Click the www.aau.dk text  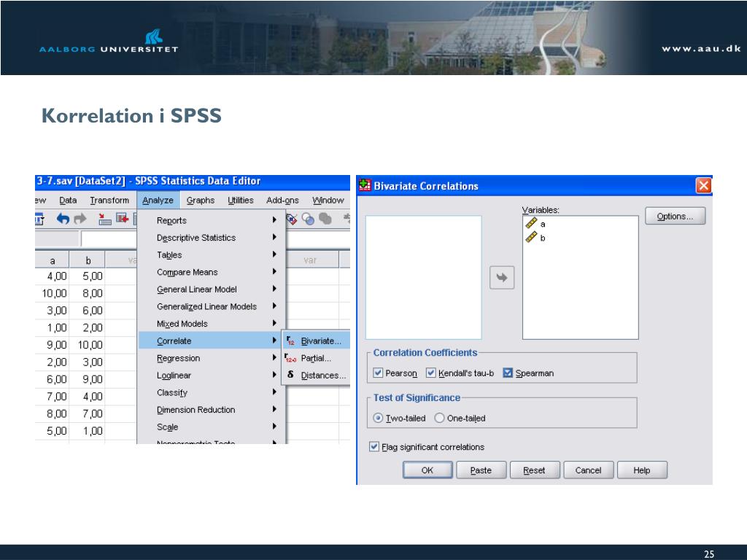click(x=701, y=49)
